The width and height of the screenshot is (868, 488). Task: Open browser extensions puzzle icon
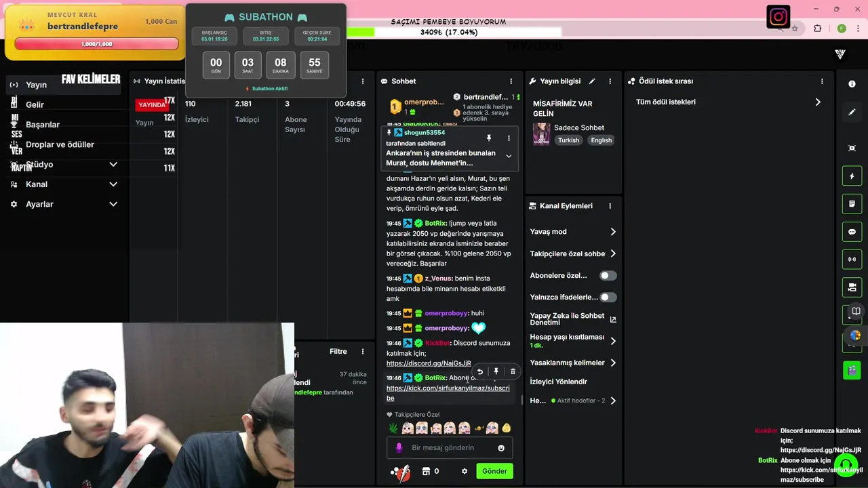point(818,28)
